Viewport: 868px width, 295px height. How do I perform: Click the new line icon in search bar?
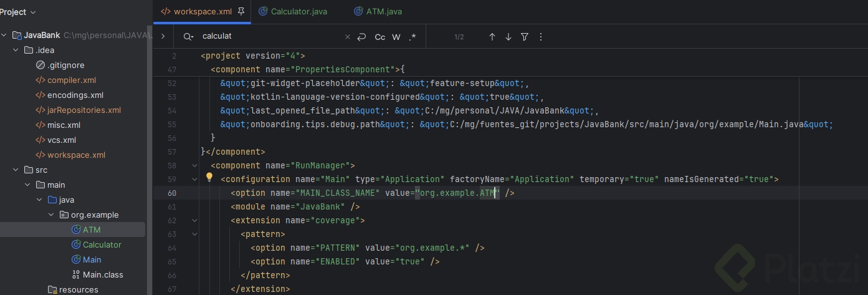(x=361, y=37)
